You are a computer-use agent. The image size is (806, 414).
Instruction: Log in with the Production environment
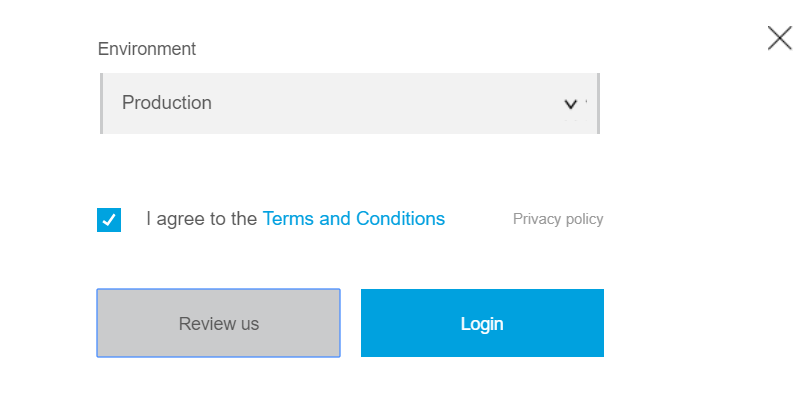pos(482,323)
